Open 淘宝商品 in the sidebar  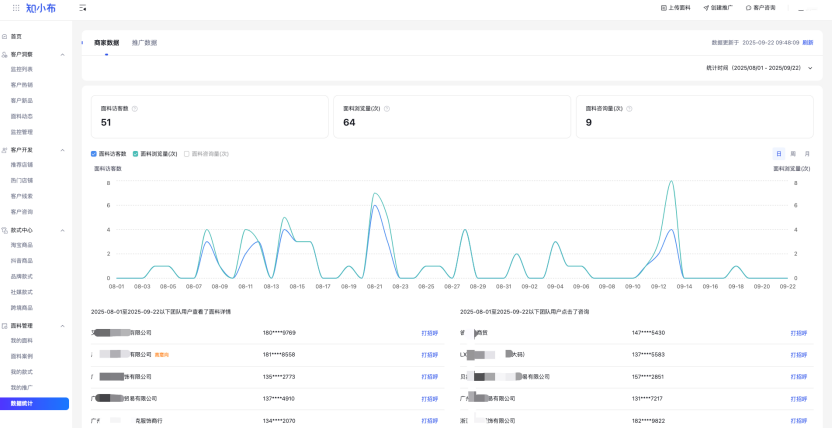pyautogui.click(x=22, y=245)
